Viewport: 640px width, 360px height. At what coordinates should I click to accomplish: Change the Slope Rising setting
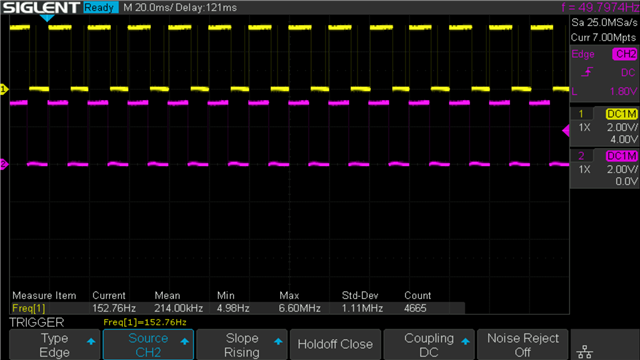coord(242,345)
